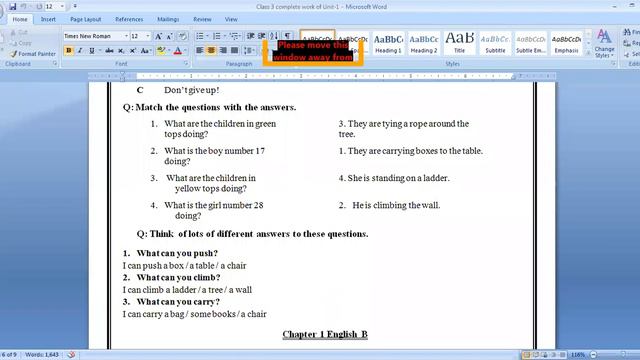The height and width of the screenshot is (360, 640).
Task: Open the Insert tab
Action: (x=48, y=19)
